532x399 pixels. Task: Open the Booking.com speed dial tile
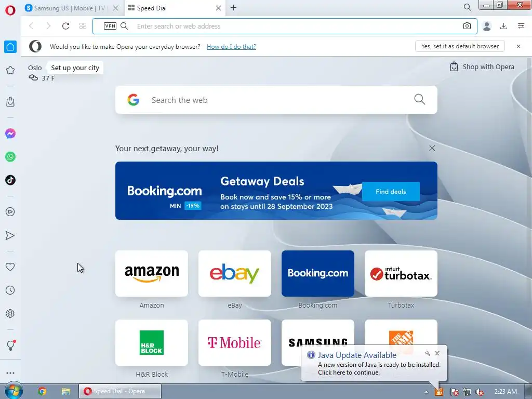click(x=318, y=273)
